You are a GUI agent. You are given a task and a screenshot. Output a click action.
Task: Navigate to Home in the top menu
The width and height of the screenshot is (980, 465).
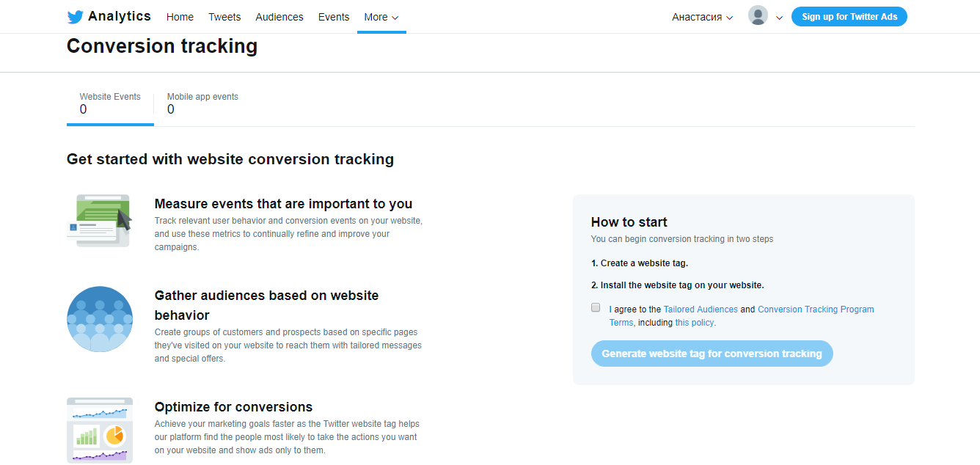point(180,16)
